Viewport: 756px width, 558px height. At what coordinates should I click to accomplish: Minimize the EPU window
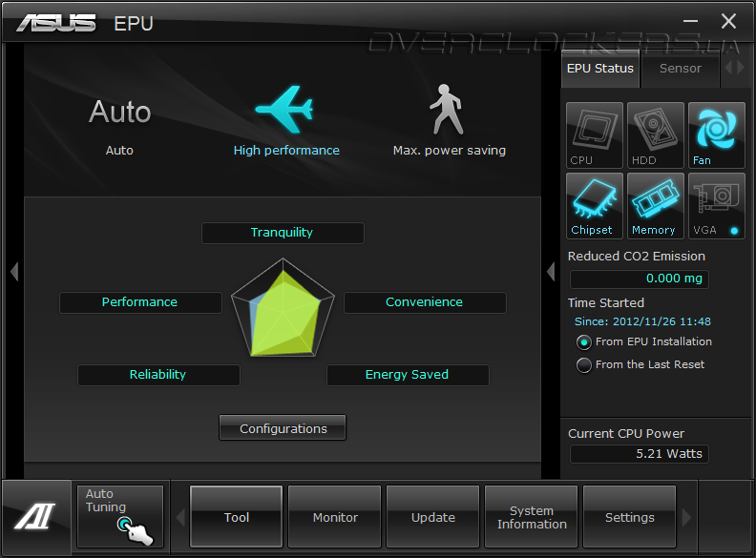pos(690,21)
